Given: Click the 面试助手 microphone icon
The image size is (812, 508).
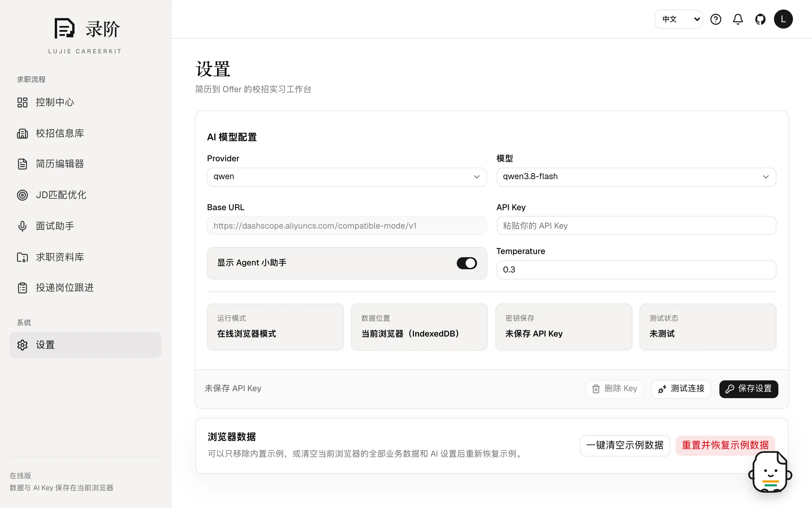Looking at the screenshot, I should 23,226.
